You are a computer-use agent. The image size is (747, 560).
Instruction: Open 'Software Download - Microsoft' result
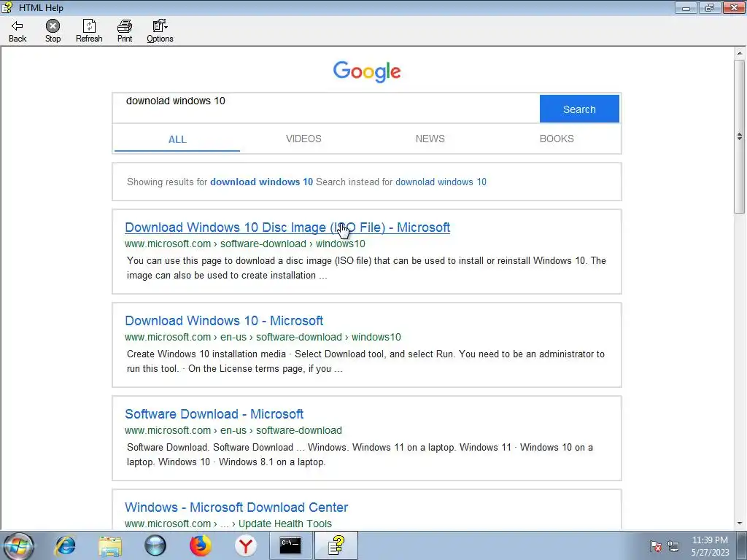click(214, 414)
